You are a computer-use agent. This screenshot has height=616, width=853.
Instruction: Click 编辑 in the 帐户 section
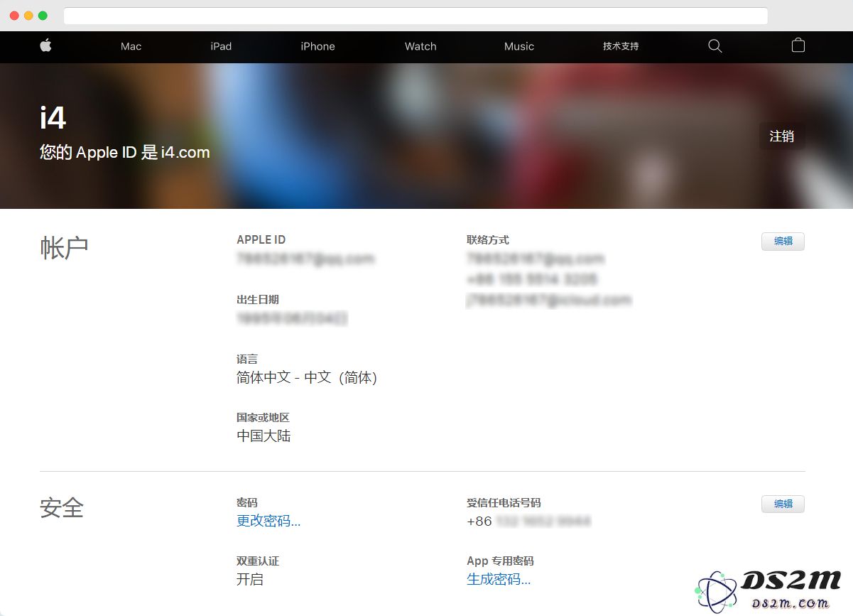coord(783,242)
